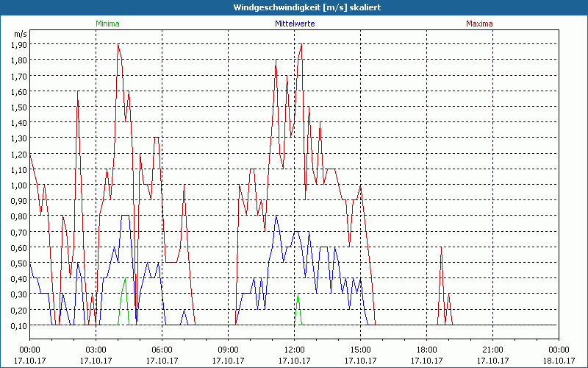Click the 09:00 time axis label
The image size is (588, 368).
(228, 350)
